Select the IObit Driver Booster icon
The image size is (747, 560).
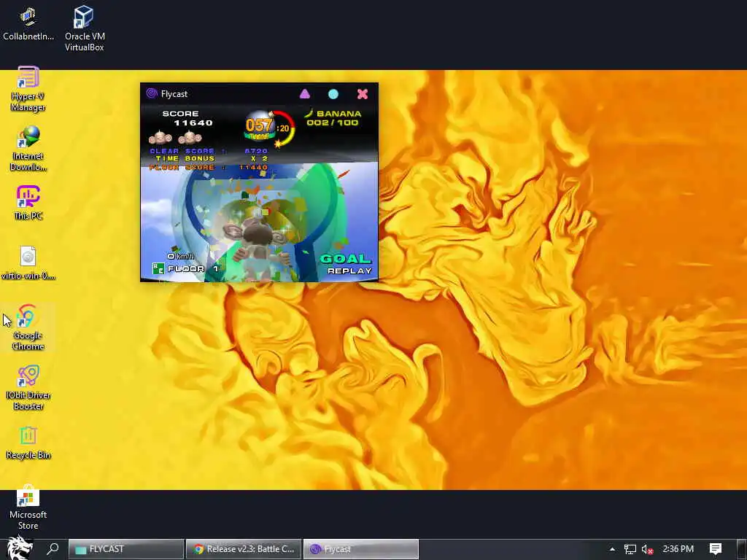click(28, 388)
